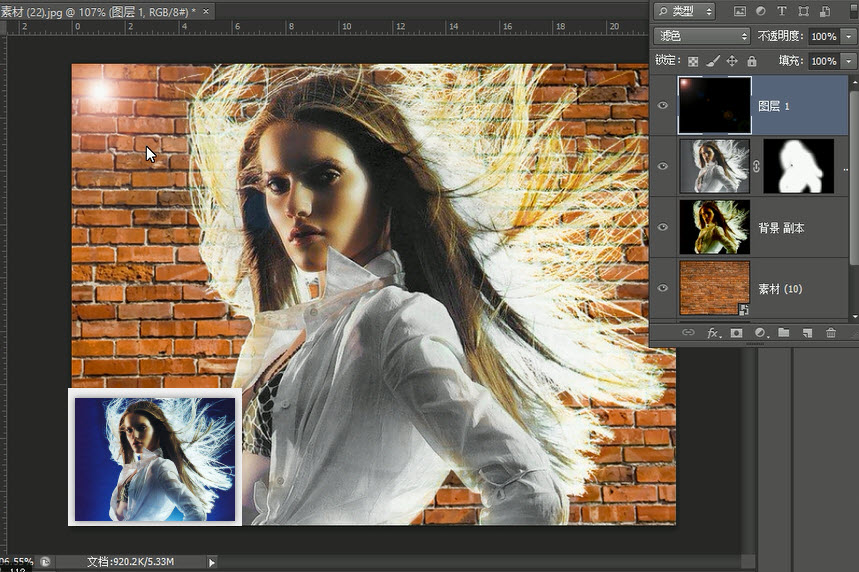
Task: Open the 不透明度 opacity slider arrow
Action: pos(849,36)
